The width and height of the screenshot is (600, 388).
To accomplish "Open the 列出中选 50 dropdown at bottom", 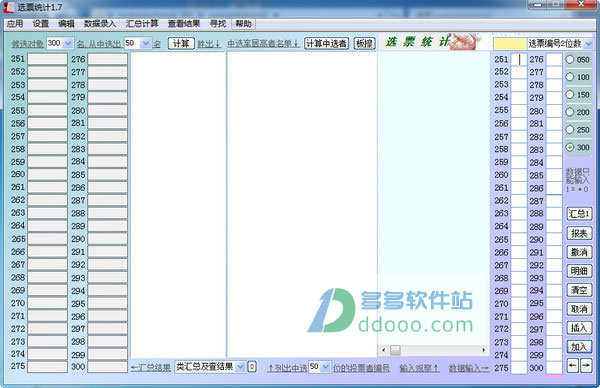I will (x=325, y=367).
